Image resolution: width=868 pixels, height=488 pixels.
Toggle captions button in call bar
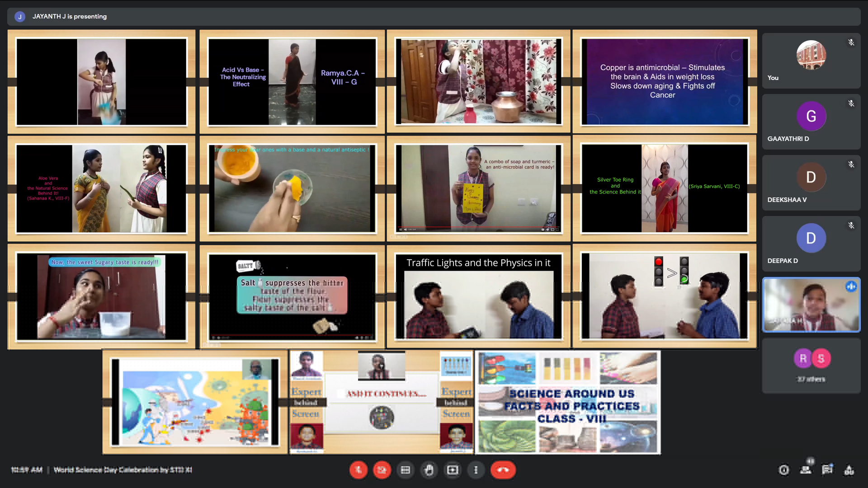click(x=406, y=470)
